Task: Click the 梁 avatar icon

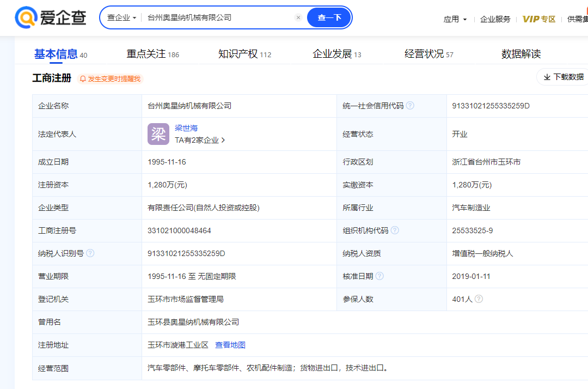Action: click(x=158, y=134)
